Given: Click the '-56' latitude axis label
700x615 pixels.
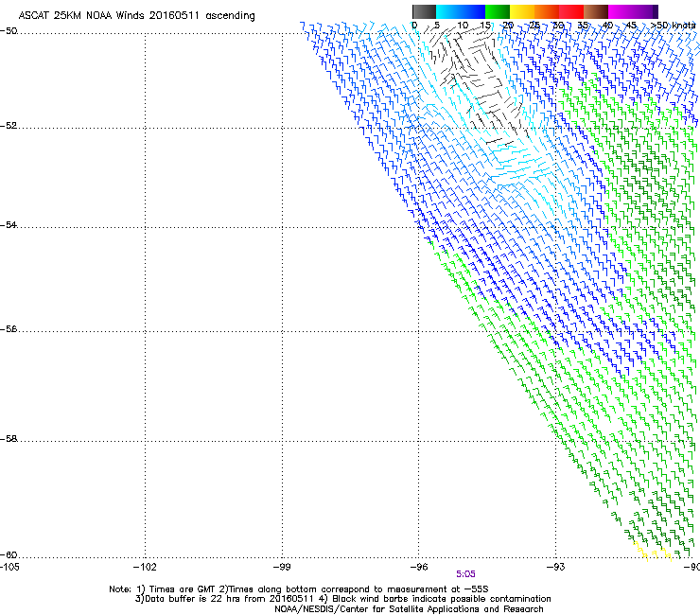Looking at the screenshot, I should pyautogui.click(x=9, y=328).
